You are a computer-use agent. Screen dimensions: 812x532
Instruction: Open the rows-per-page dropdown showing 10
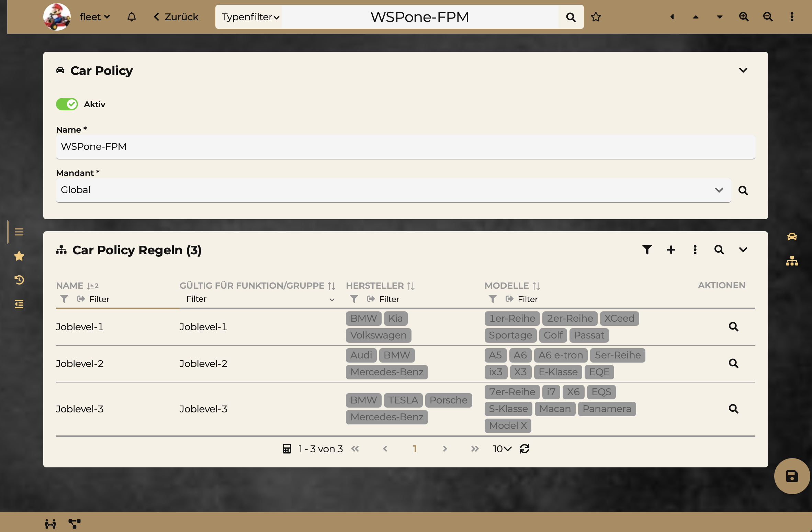tap(502, 449)
